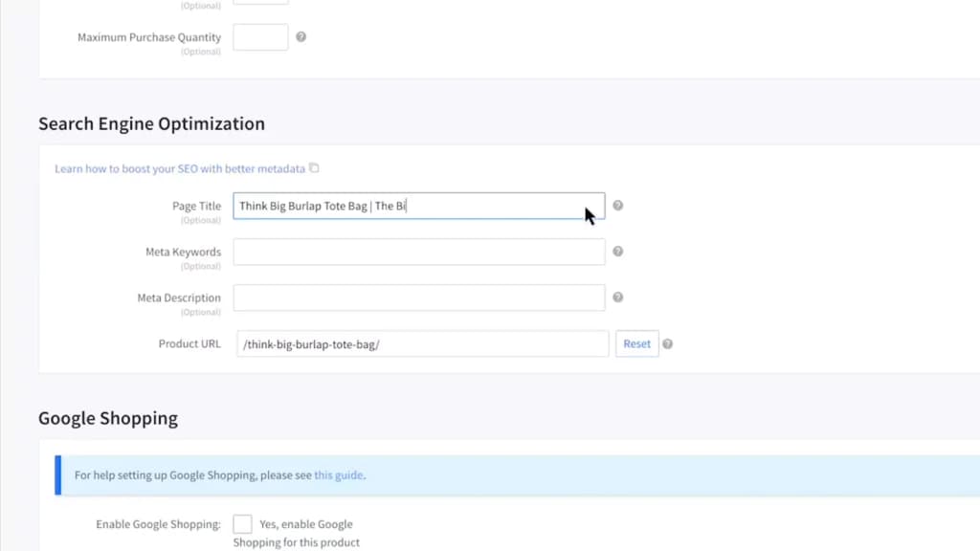Screen dimensions: 980x551
Task: Click the Product URL text field
Action: (x=422, y=343)
